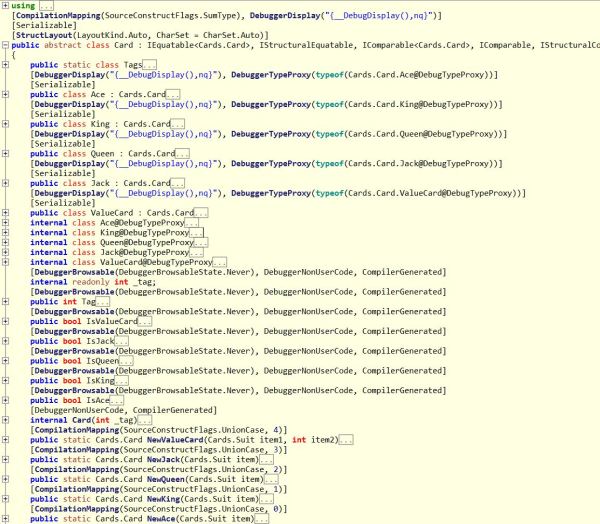The image size is (600, 524).
Task: Click 'readonly' keyword in _tag field line
Action: [91, 282]
